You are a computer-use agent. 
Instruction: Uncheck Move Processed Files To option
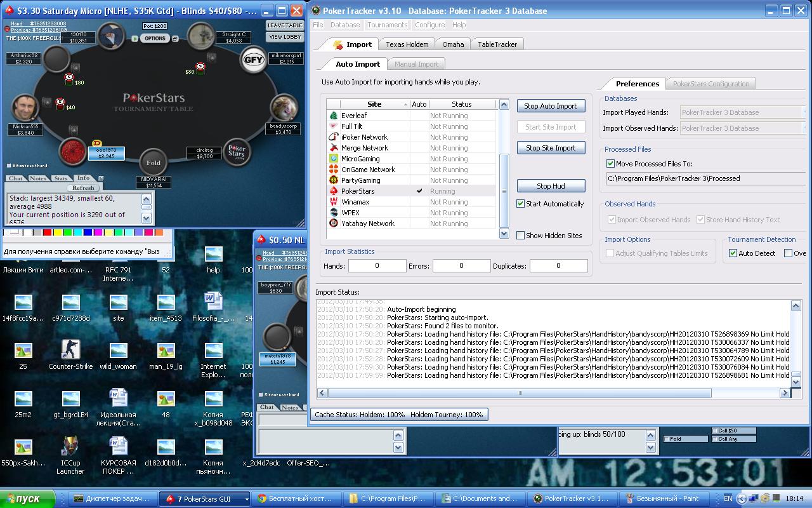(611, 164)
